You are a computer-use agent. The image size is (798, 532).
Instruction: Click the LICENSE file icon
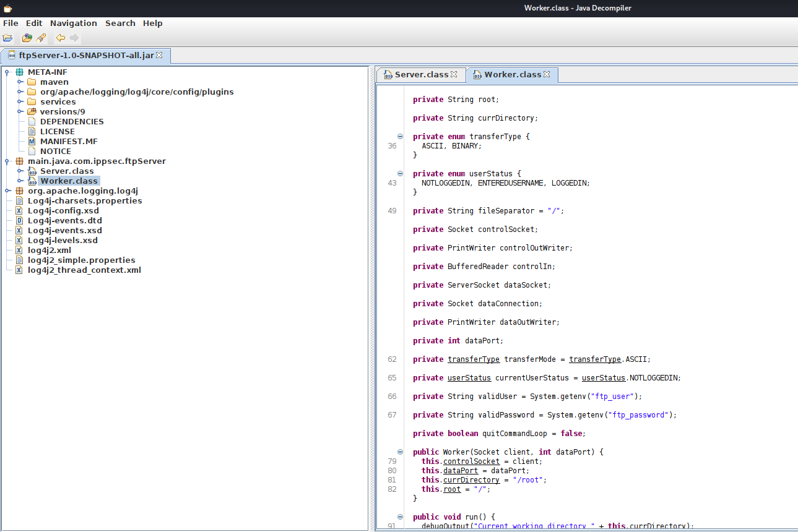point(32,131)
